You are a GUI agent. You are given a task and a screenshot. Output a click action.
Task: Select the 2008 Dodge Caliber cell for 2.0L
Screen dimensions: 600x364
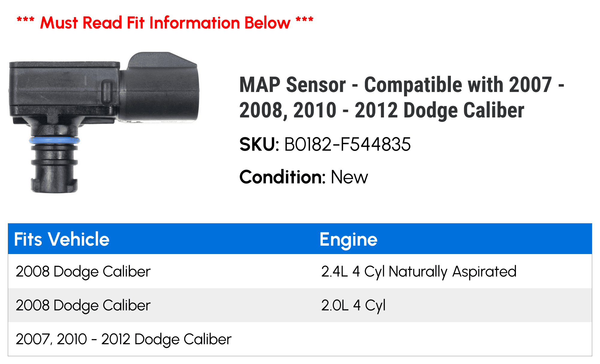83,305
